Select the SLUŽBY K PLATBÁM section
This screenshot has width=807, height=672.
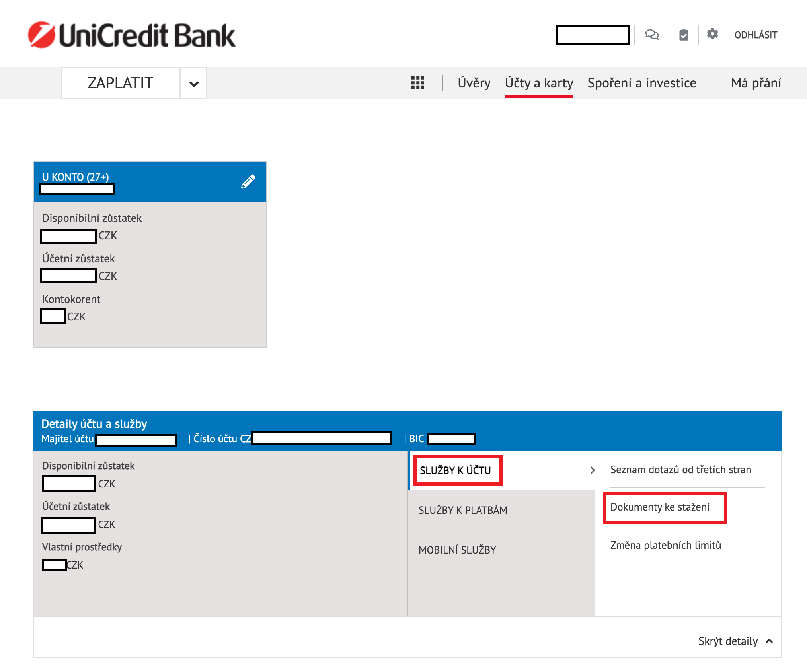click(463, 510)
